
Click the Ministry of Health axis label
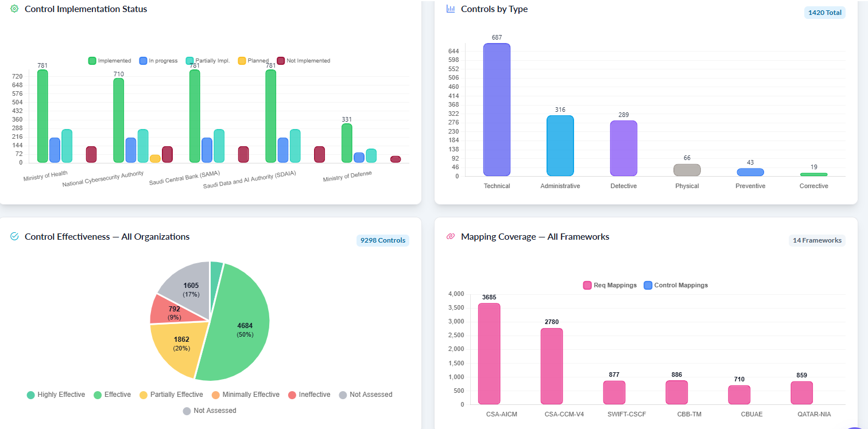pyautogui.click(x=45, y=176)
